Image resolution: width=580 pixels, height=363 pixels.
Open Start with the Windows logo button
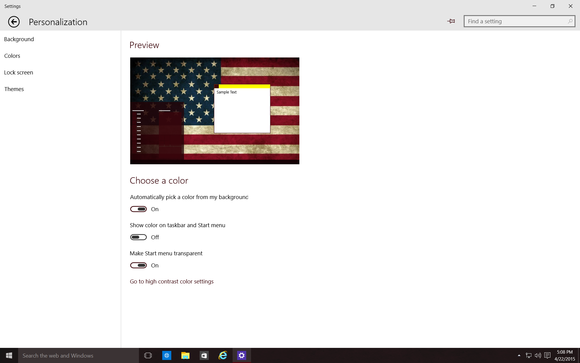coord(9,356)
